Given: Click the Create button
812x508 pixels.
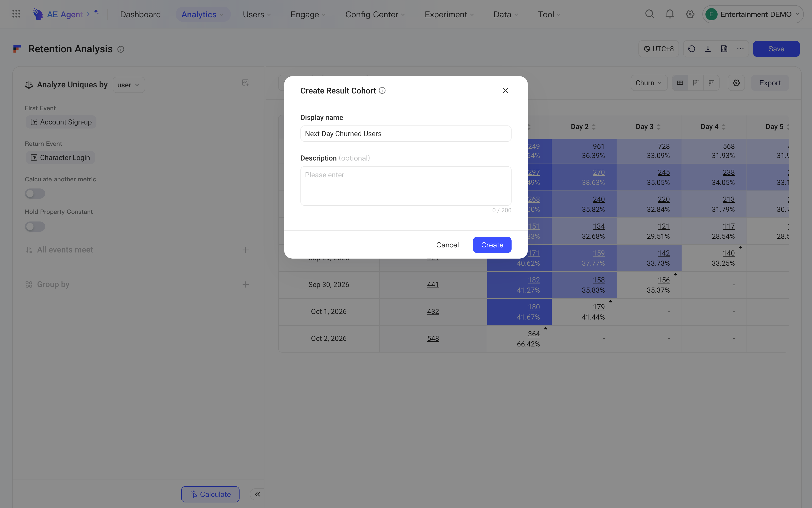Looking at the screenshot, I should coord(492,245).
